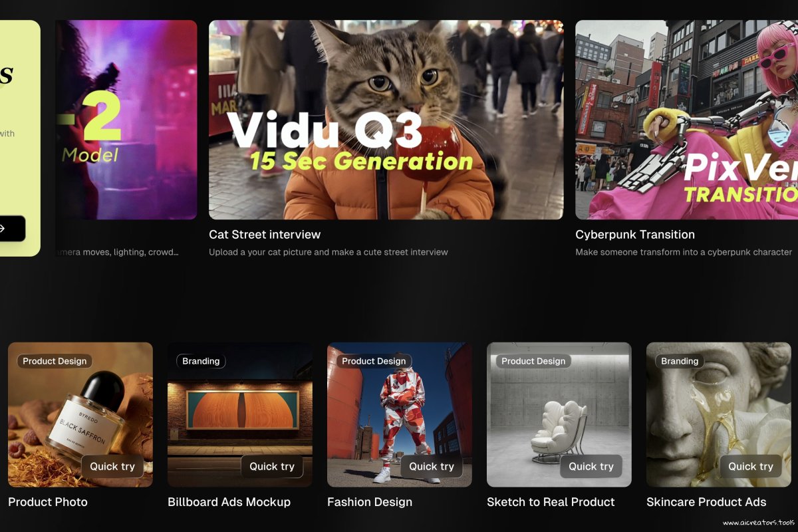Screen dimensions: 798x532
Task: Select the Product Design tag on the fashion card
Action: click(x=374, y=361)
